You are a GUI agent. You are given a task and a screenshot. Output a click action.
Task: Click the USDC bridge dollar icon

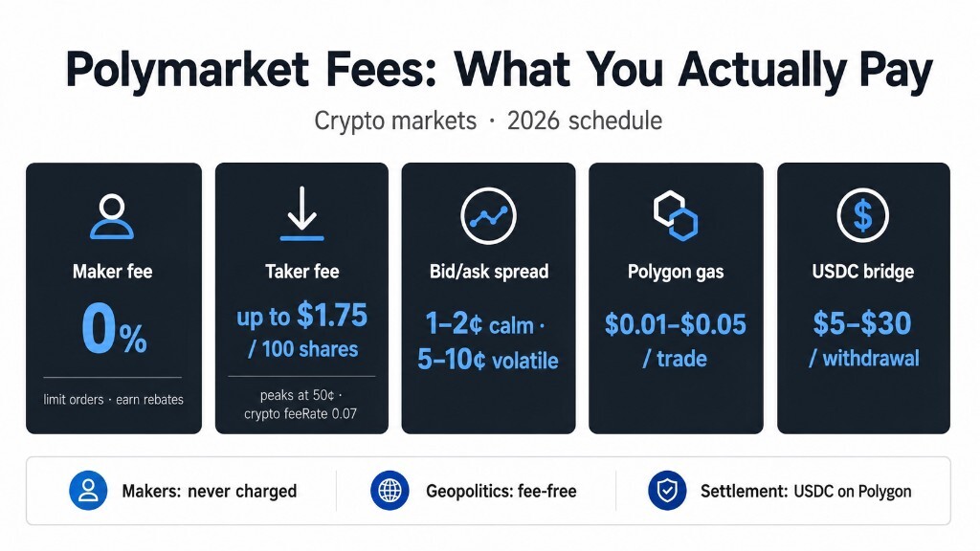[862, 215]
